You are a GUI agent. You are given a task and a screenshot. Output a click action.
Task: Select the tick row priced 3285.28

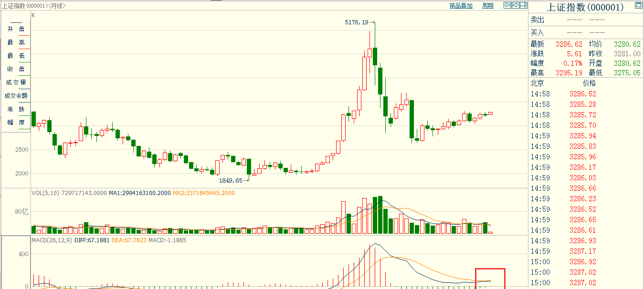586,104
